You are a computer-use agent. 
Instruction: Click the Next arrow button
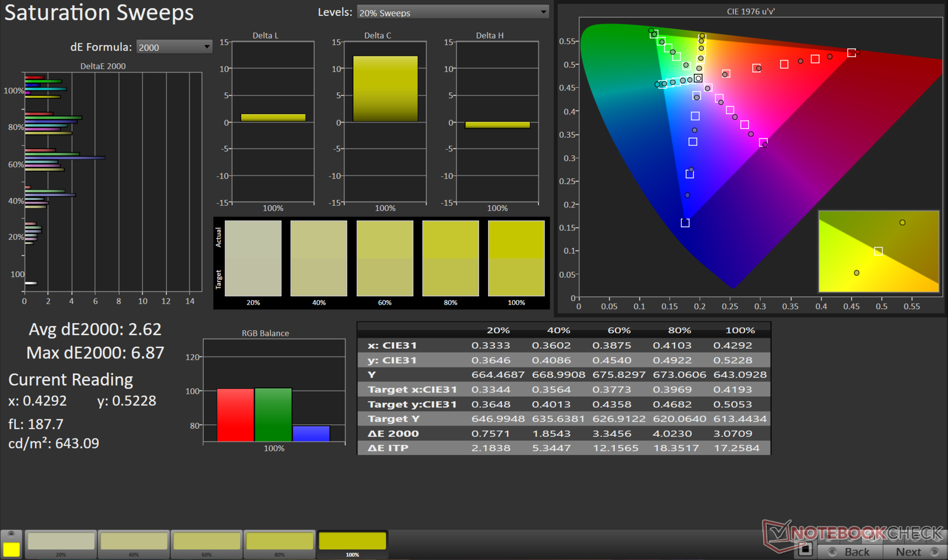coord(915,552)
